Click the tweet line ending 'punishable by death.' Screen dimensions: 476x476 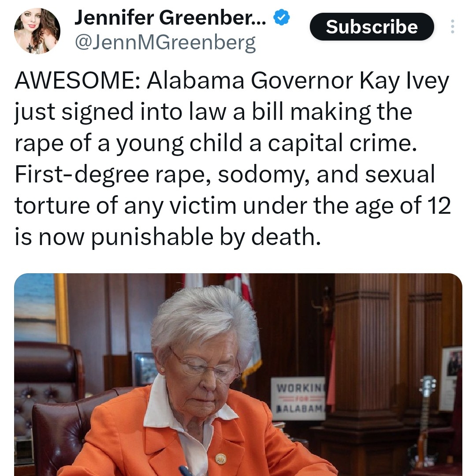pos(167,237)
